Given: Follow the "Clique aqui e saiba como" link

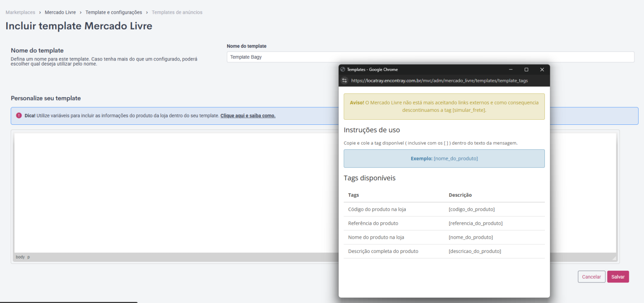Looking at the screenshot, I should pyautogui.click(x=248, y=116).
